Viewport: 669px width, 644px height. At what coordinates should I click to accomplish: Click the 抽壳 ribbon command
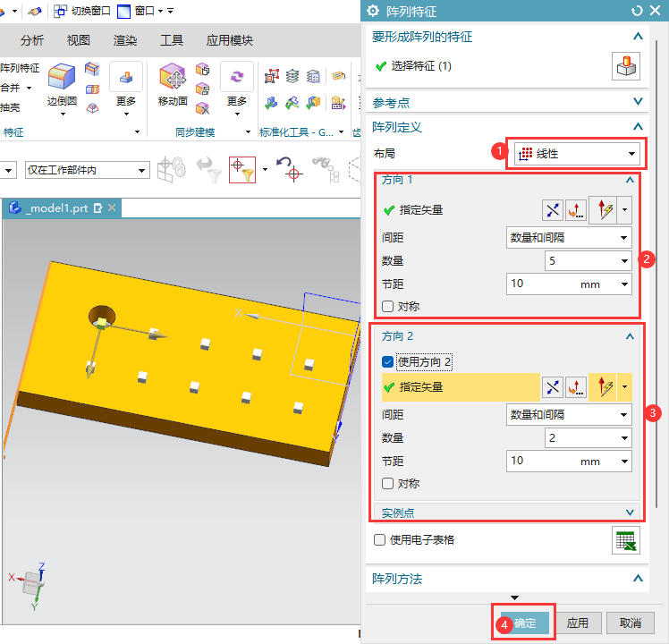[10, 107]
